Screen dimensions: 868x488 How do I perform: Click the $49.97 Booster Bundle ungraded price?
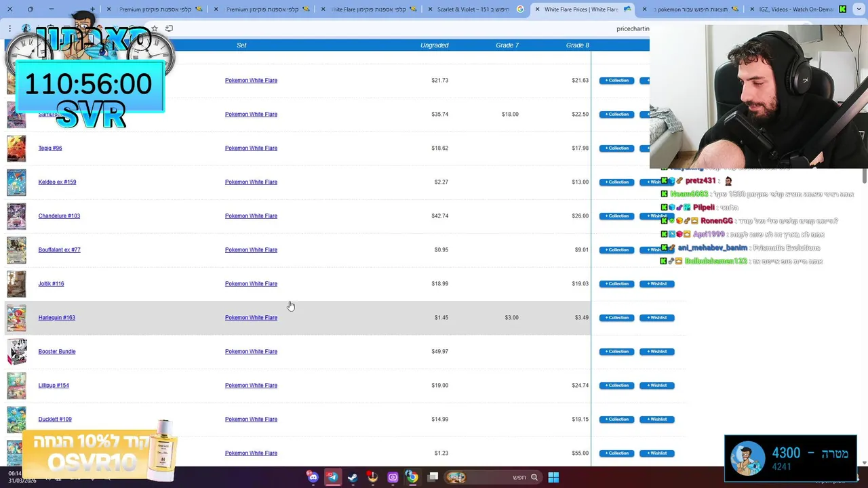[439, 352]
